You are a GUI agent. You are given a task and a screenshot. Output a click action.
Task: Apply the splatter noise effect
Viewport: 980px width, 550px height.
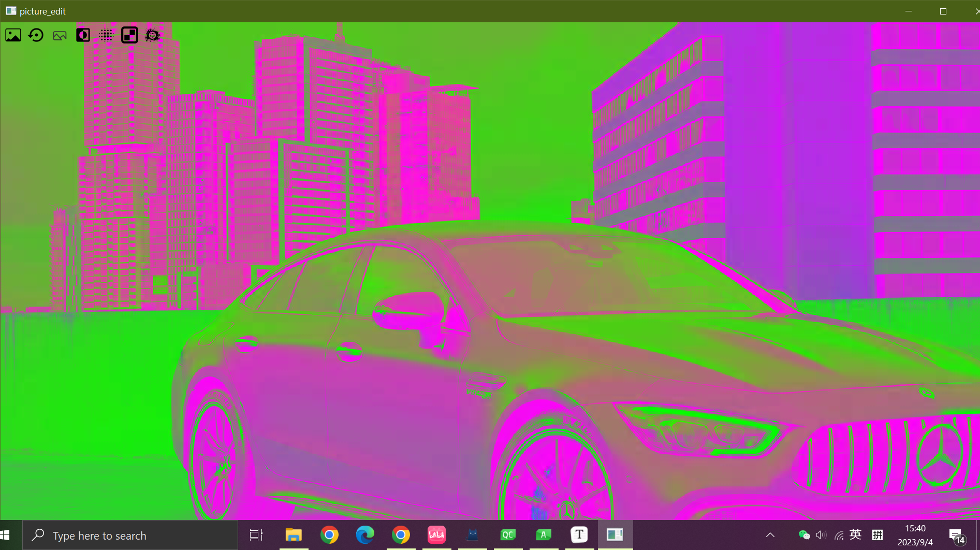[153, 35]
